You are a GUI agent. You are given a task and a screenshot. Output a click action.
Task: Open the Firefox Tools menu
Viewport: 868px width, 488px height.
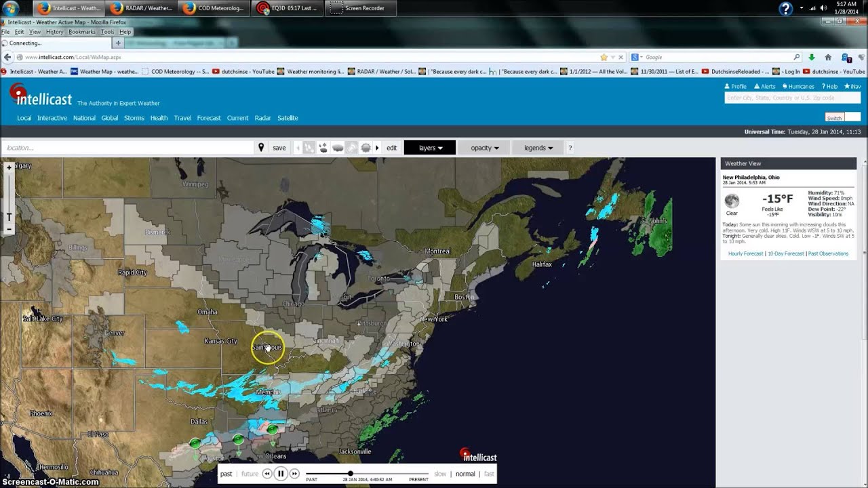coord(108,32)
